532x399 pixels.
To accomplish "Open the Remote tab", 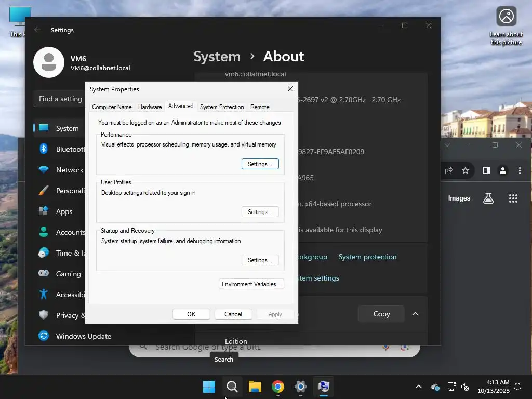I will [260, 107].
